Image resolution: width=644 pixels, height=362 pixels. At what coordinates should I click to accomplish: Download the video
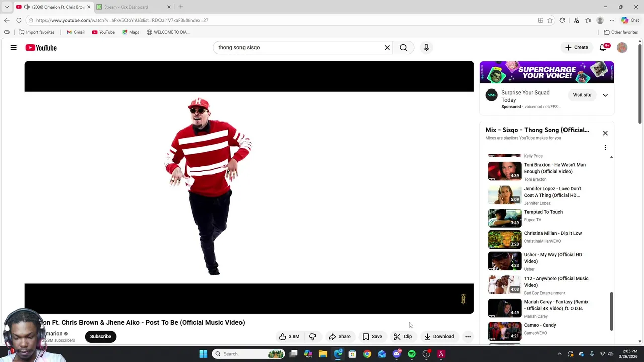[439, 337]
